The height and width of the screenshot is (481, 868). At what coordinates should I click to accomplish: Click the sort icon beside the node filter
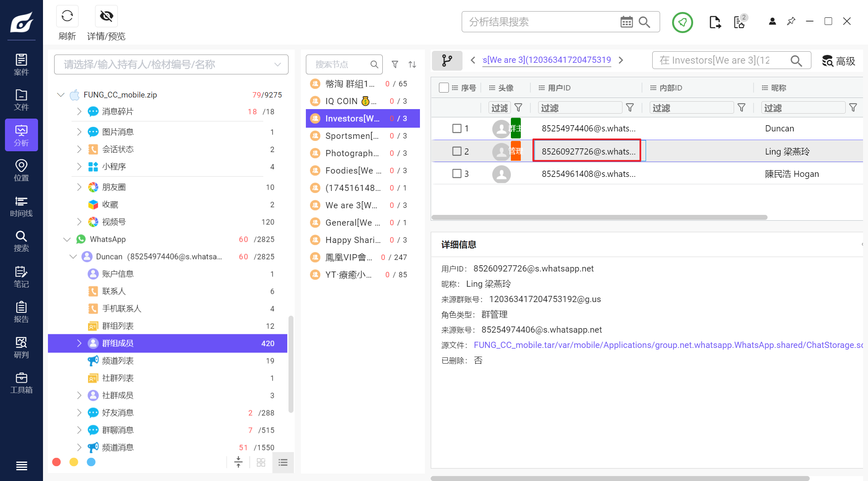pos(412,64)
